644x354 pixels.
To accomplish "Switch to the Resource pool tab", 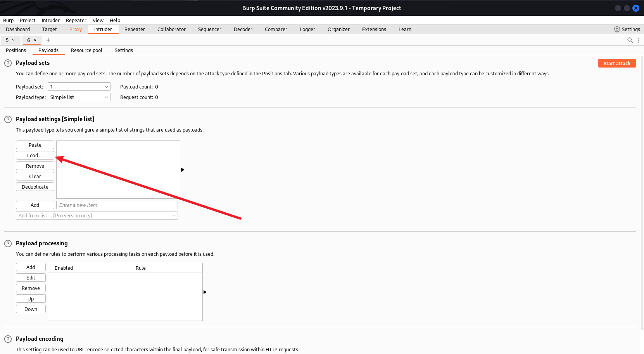I will click(86, 50).
